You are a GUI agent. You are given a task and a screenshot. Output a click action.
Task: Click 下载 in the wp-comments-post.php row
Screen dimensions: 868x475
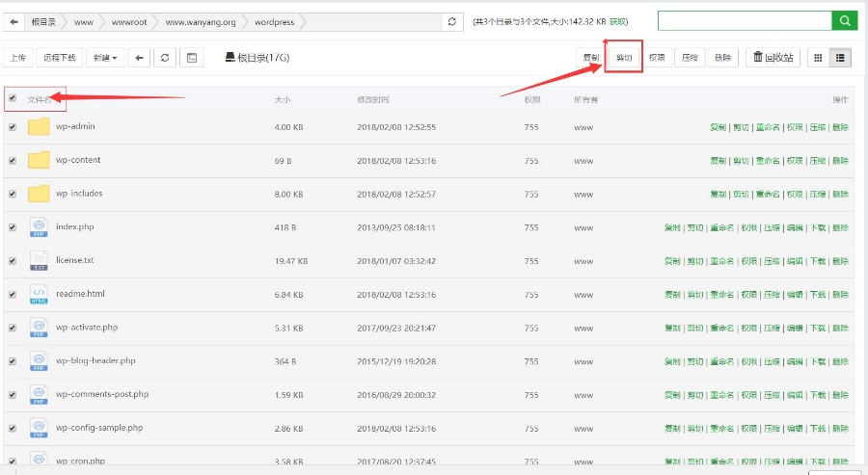pos(818,395)
